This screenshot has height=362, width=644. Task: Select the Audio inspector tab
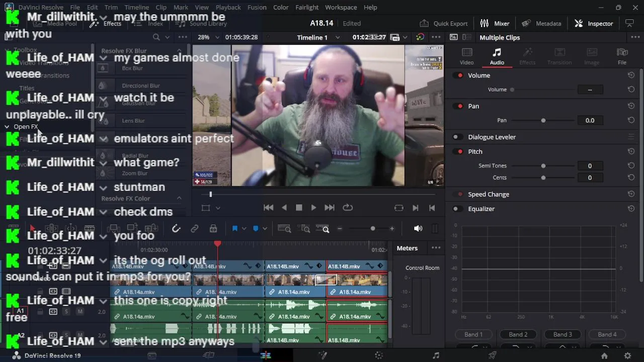[497, 56]
